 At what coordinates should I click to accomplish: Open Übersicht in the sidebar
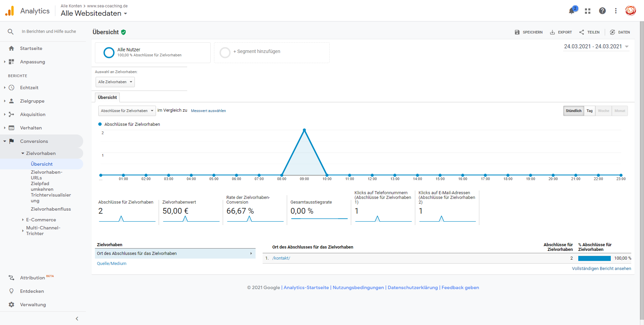[x=42, y=164]
